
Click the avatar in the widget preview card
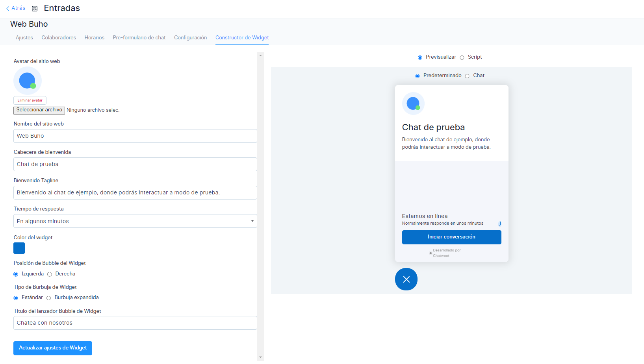[x=413, y=103]
